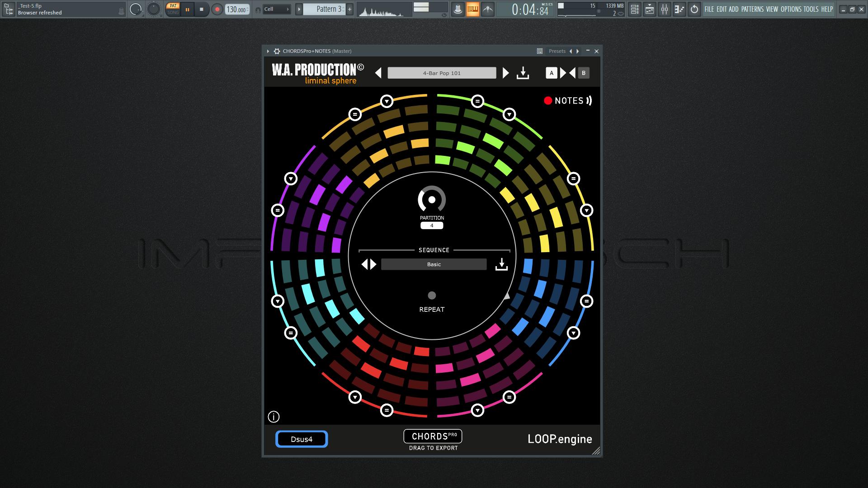868x488 pixels.
Task: Open the Basic sequence selector
Action: click(x=434, y=264)
